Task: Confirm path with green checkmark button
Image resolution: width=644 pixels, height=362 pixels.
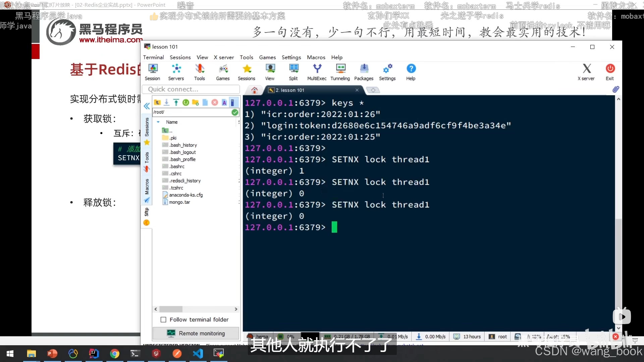Action: click(235, 112)
